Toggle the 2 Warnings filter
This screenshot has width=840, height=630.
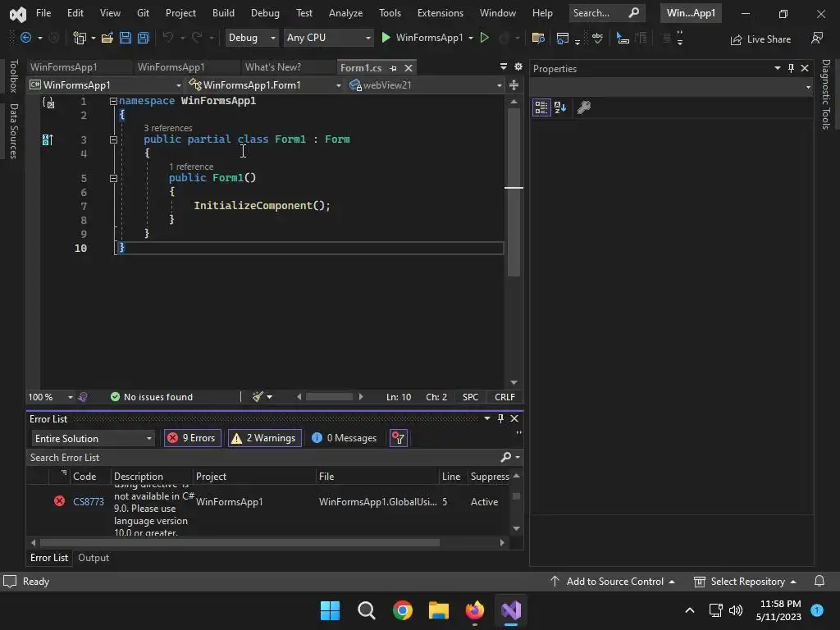265,438
